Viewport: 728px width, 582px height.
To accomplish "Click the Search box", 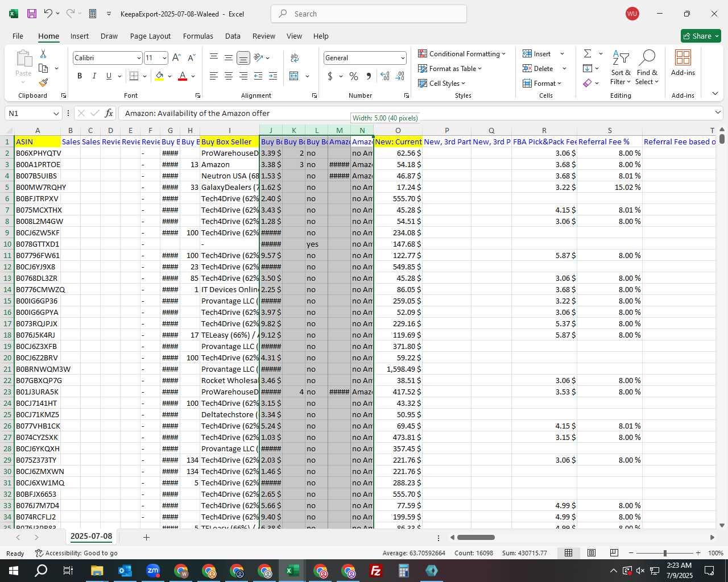I will coord(369,14).
